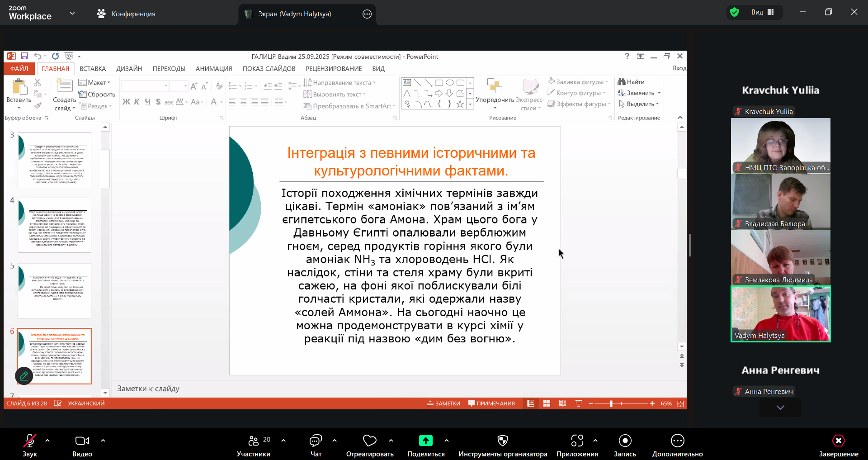Toggle the Notes (Заметки) pane

pos(443,403)
